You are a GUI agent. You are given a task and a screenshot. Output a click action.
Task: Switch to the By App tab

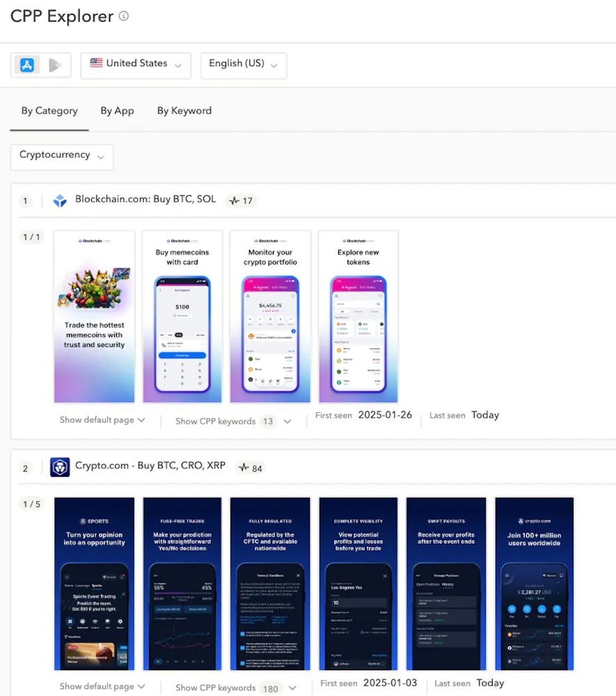[117, 111]
